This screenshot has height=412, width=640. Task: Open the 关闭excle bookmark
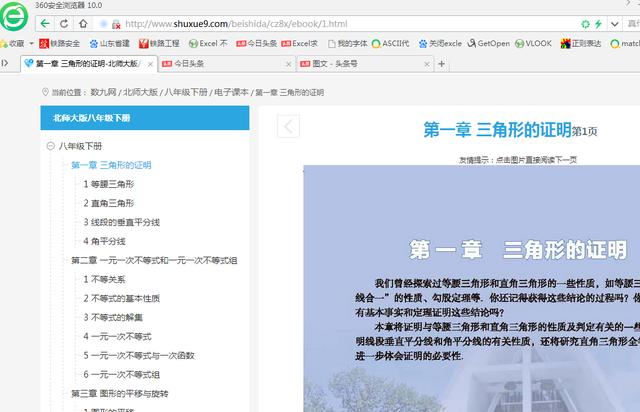pyautogui.click(x=440, y=43)
